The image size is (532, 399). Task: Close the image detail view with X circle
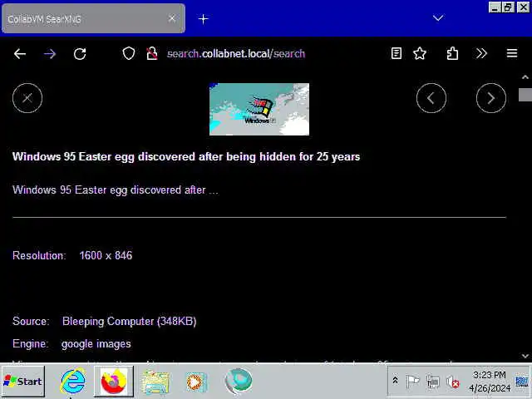tap(27, 98)
